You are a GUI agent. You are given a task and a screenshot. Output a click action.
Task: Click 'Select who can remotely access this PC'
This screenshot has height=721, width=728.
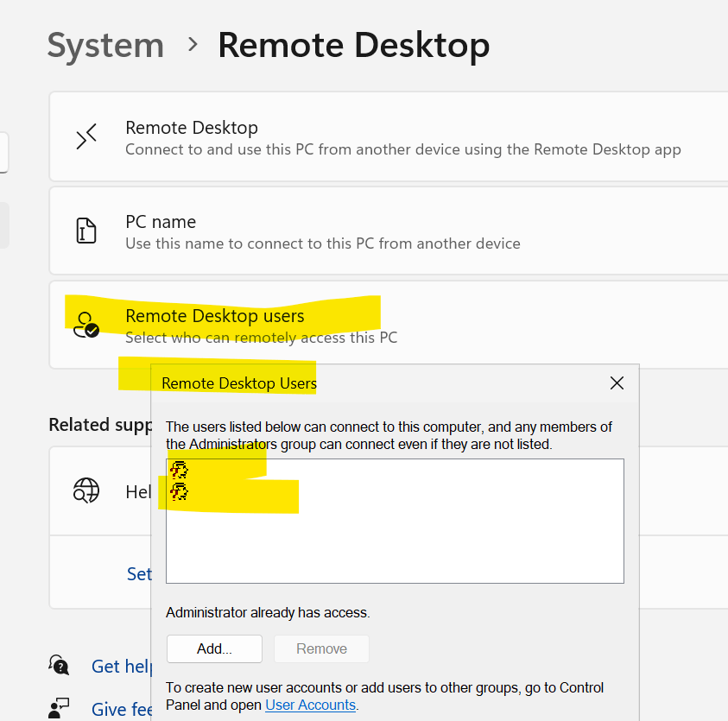[262, 338]
